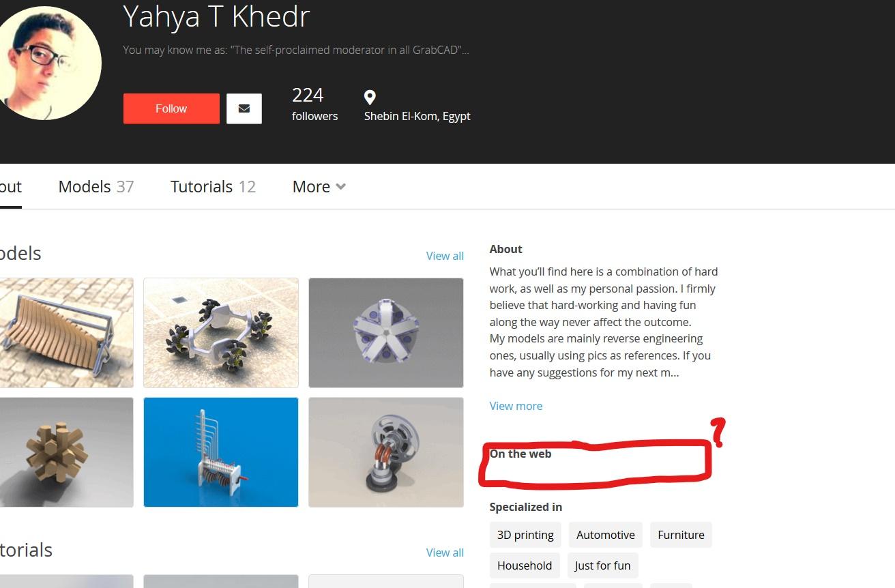Switch to the Tutorials tab
Image resolution: width=895 pixels, height=588 pixels.
click(213, 187)
